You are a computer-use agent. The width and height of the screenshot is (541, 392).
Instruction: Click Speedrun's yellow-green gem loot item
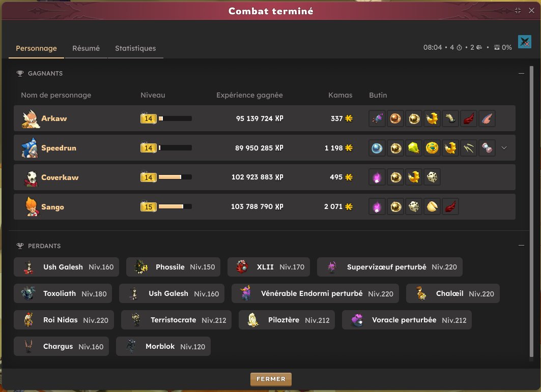(414, 148)
